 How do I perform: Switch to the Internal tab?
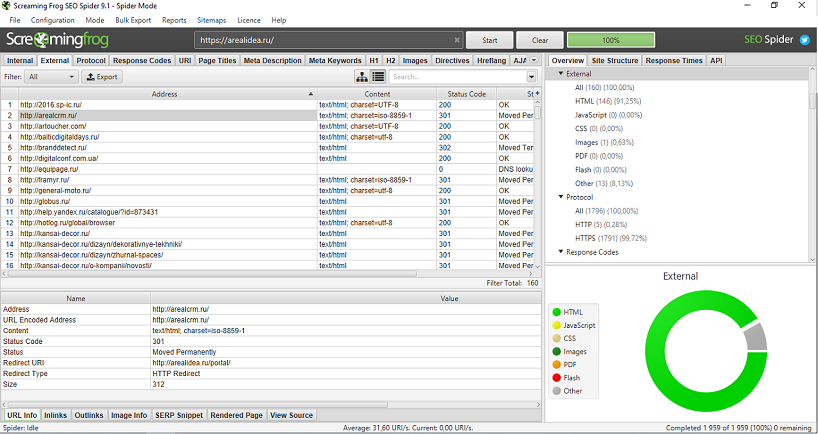tap(20, 61)
